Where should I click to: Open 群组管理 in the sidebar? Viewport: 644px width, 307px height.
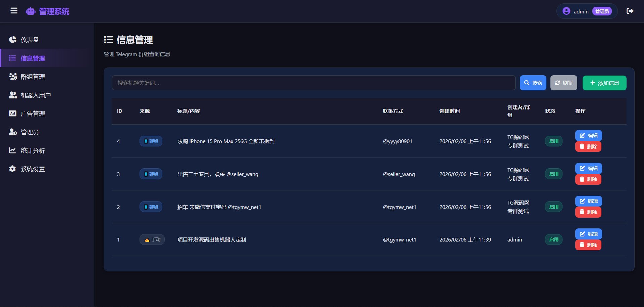(x=33, y=77)
